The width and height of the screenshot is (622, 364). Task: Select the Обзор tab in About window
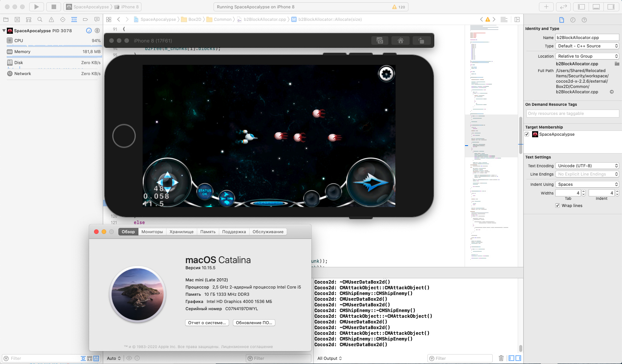(128, 232)
